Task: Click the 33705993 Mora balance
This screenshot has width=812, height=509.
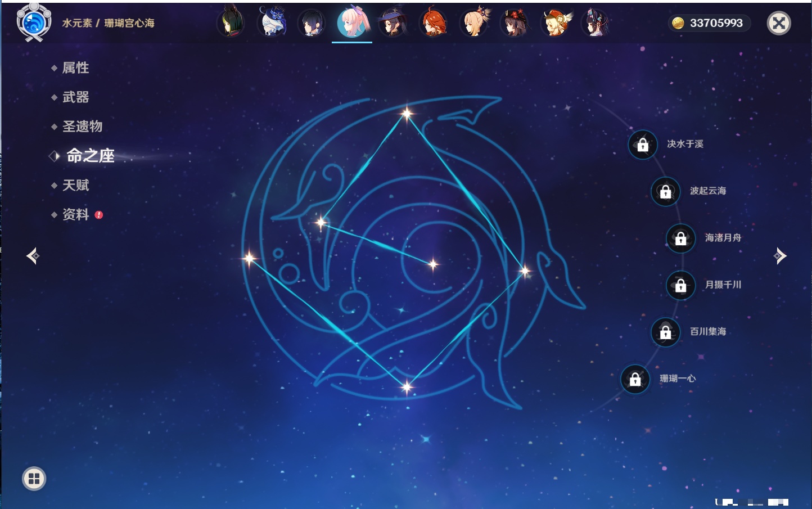Action: (716, 23)
